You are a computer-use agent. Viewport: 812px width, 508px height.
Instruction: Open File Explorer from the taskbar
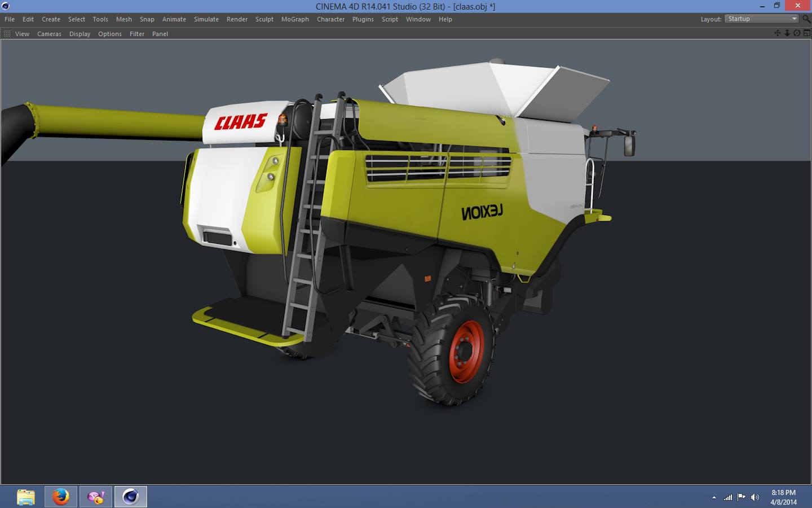pyautogui.click(x=26, y=497)
